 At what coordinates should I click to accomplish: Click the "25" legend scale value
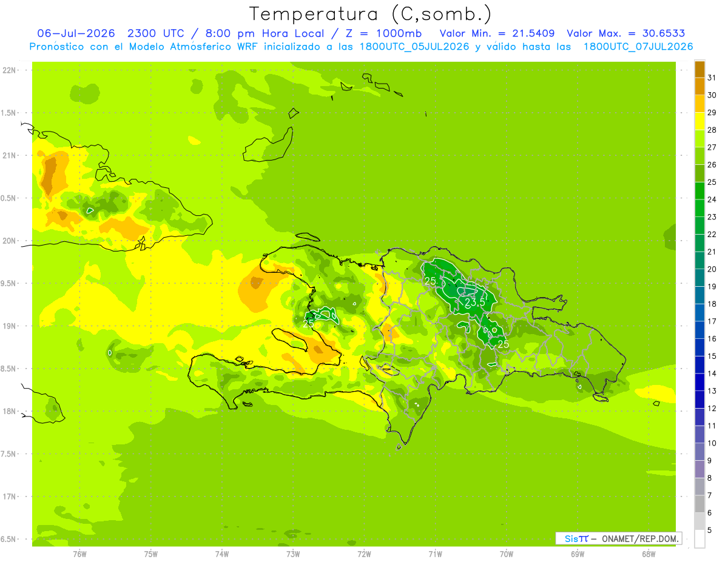[712, 182]
